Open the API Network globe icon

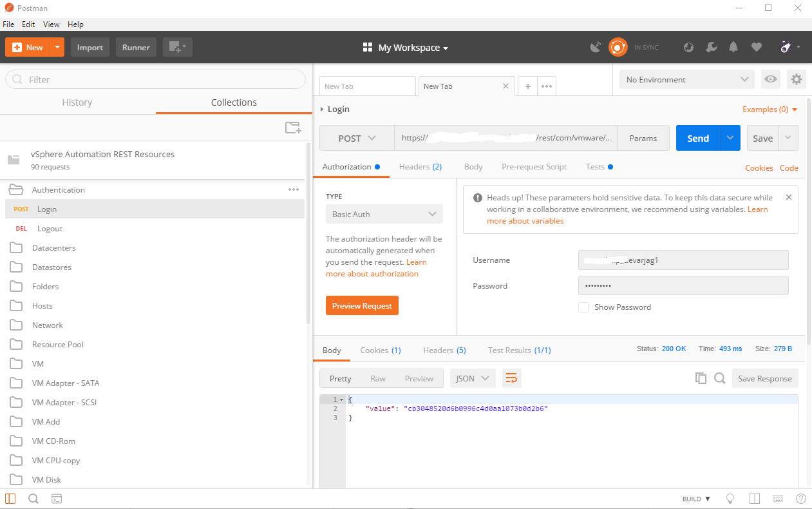pyautogui.click(x=688, y=47)
